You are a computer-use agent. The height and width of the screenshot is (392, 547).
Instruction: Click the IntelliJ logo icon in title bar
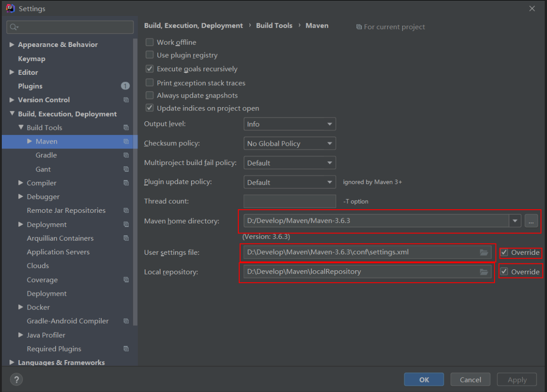tap(10, 8)
